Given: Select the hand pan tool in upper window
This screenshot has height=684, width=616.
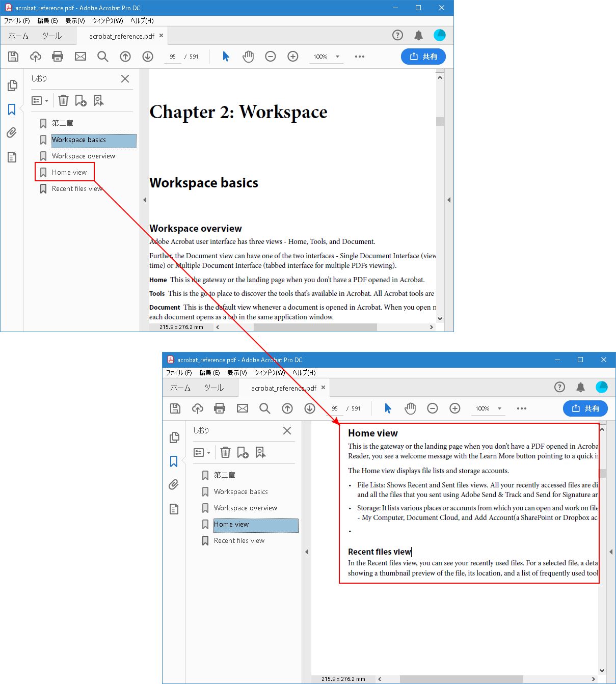Looking at the screenshot, I should pos(248,57).
